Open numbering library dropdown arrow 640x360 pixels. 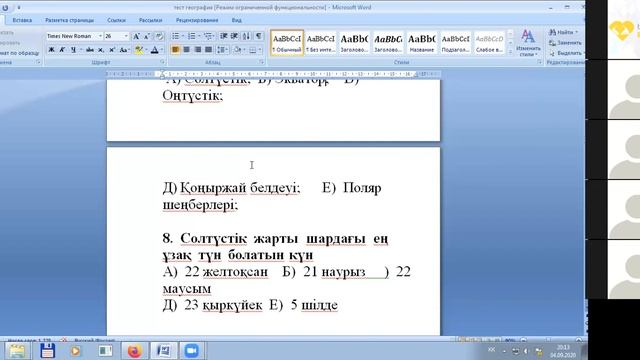coord(199,36)
